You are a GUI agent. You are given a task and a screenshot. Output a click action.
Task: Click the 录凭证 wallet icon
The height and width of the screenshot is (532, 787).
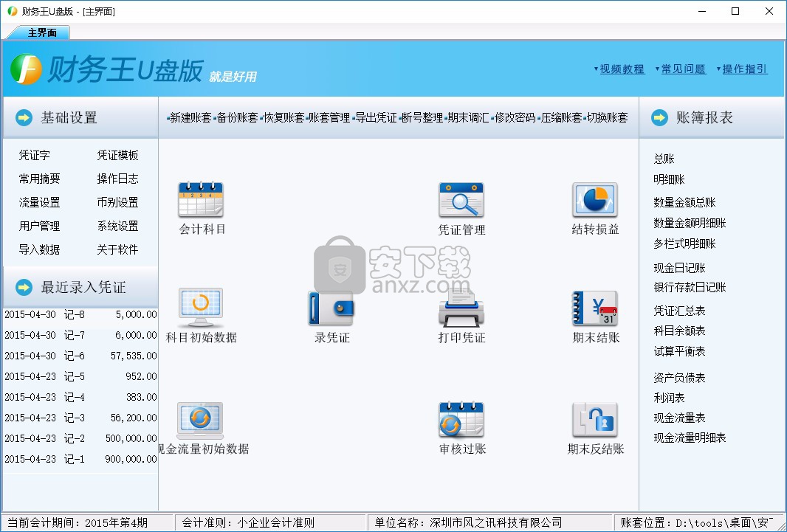[x=331, y=308]
